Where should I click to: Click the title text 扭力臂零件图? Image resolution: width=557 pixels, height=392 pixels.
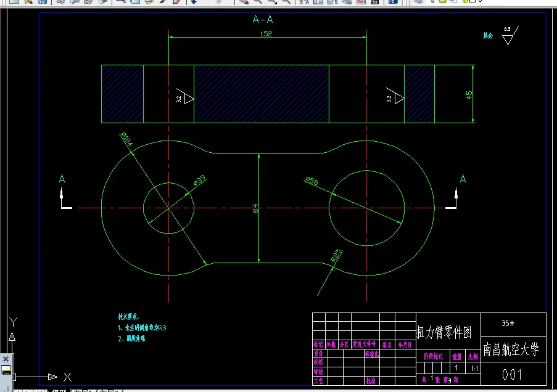[444, 332]
